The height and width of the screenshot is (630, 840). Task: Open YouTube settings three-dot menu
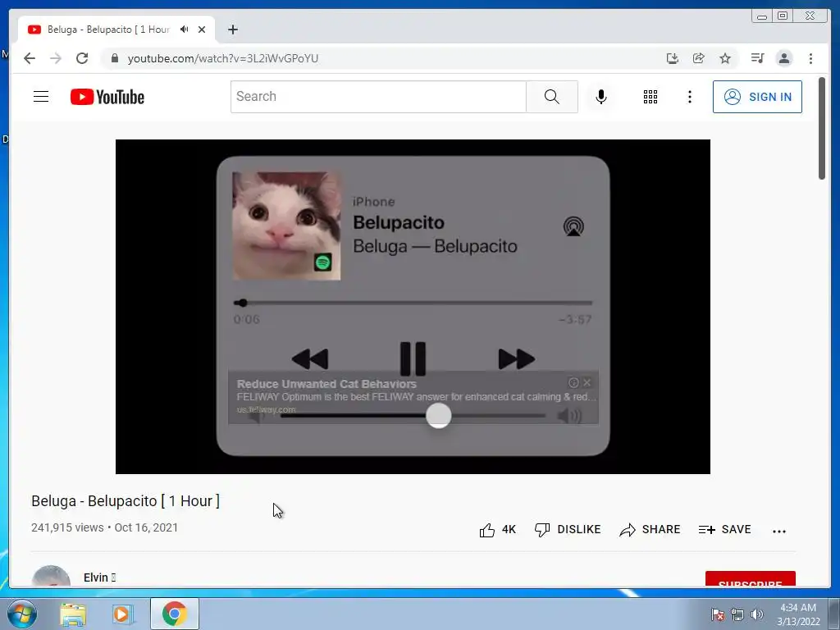point(689,97)
